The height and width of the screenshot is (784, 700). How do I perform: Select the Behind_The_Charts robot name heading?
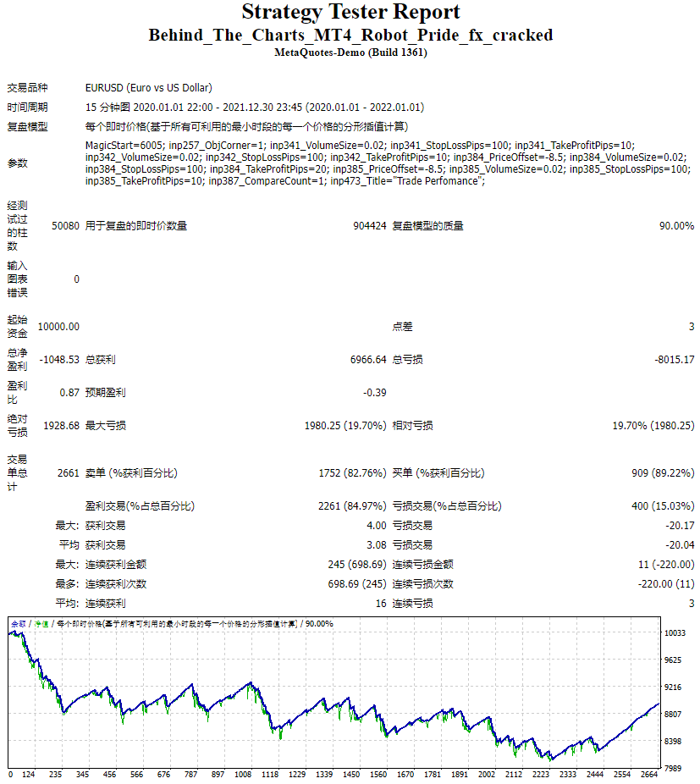click(350, 35)
